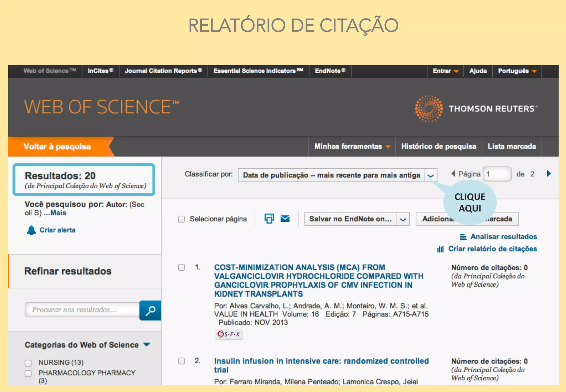Click the print icon in results toolbar
Screen dimensions: 566x392
[x=269, y=219]
